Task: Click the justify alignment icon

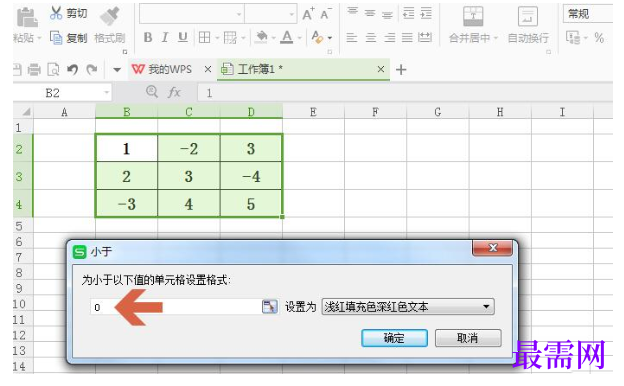Action: coord(407,38)
